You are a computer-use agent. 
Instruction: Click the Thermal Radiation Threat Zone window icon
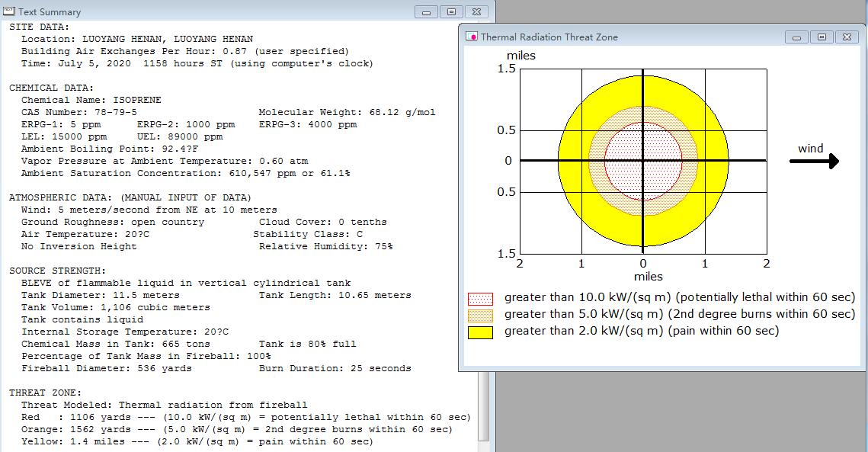pos(472,37)
